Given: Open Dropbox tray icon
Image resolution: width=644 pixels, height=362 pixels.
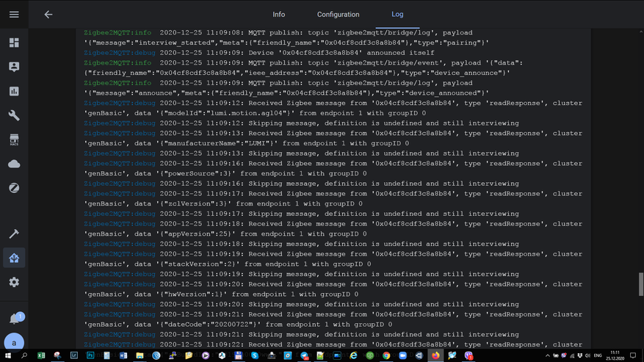Looking at the screenshot, I should click(579, 355).
